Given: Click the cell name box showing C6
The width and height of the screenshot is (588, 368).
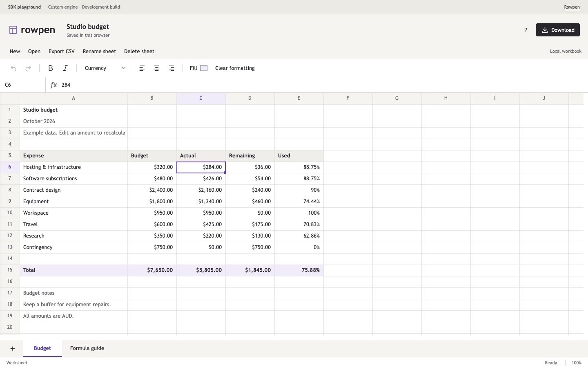Looking at the screenshot, I should 23,85.
